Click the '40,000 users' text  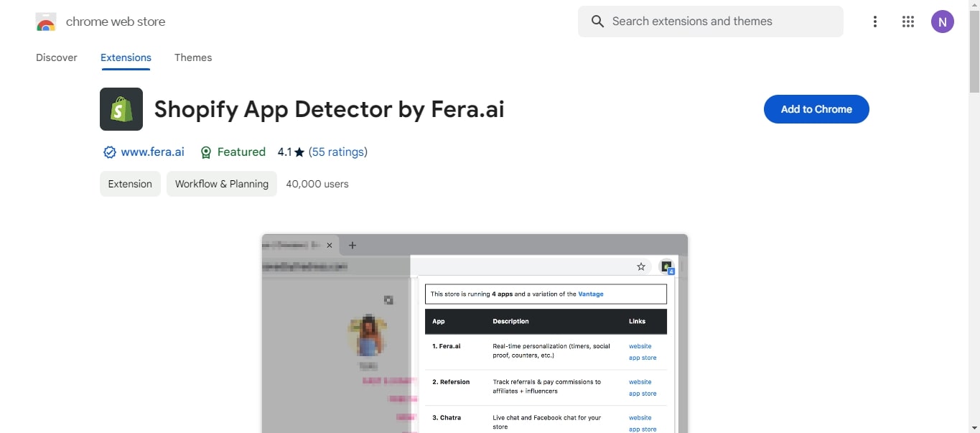click(x=317, y=184)
